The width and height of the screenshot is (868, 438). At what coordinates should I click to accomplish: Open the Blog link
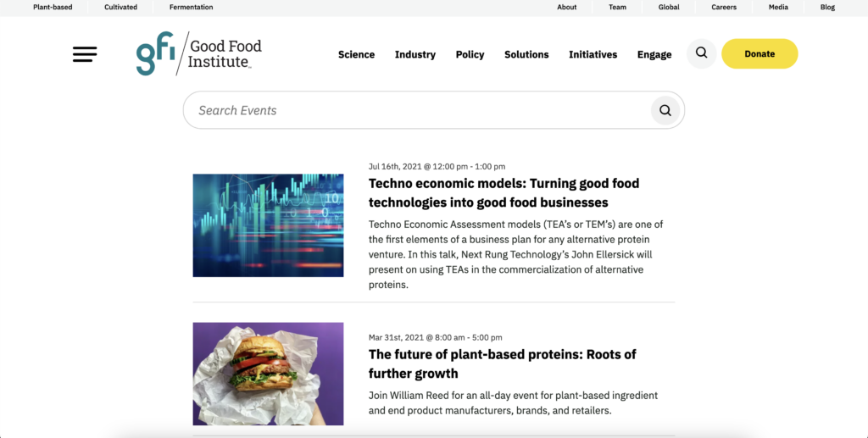pyautogui.click(x=827, y=8)
